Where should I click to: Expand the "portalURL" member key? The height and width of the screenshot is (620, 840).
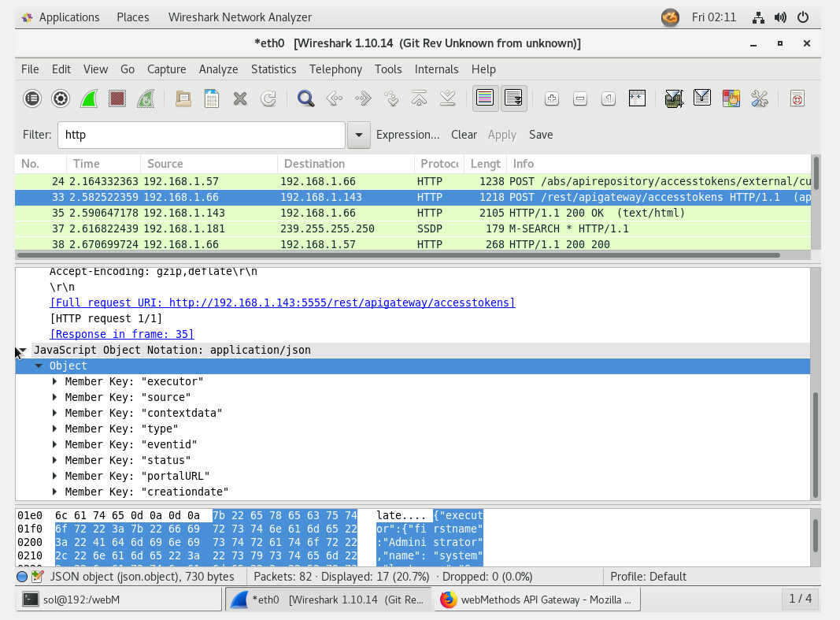pos(55,476)
